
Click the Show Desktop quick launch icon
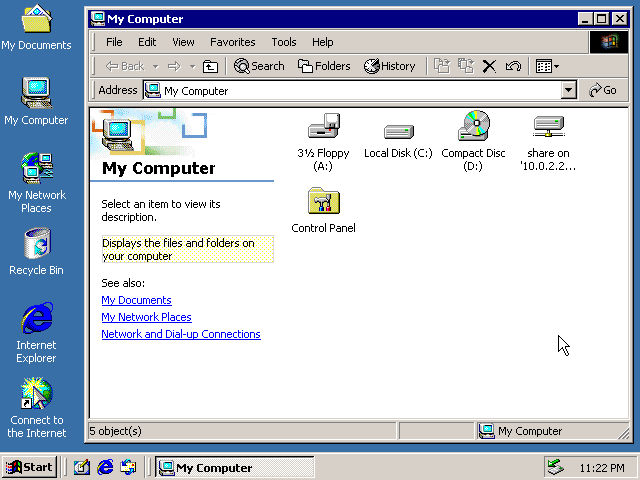[x=81, y=467]
